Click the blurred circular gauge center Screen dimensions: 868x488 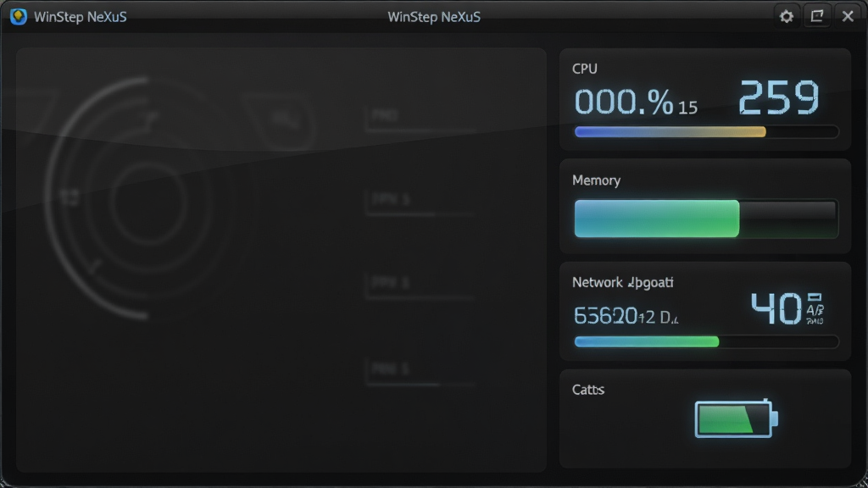[x=148, y=202]
